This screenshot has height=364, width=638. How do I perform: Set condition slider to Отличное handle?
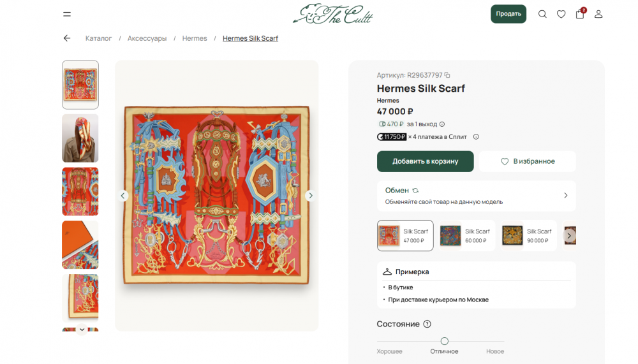(x=445, y=341)
